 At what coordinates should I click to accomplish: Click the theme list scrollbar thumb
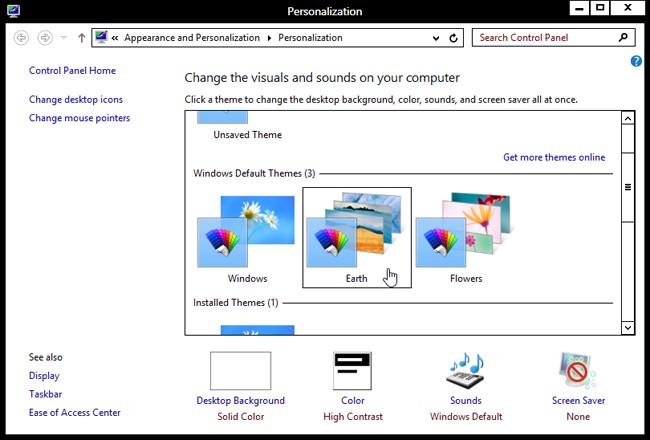[x=628, y=187]
